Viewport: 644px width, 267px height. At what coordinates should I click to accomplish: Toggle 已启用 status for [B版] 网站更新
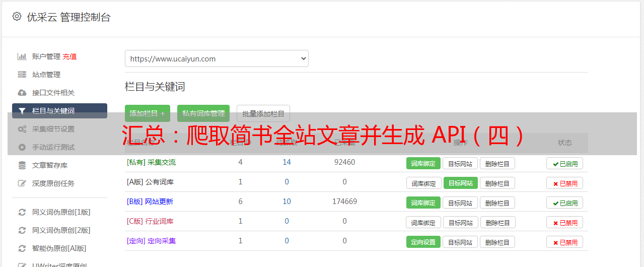click(565, 203)
